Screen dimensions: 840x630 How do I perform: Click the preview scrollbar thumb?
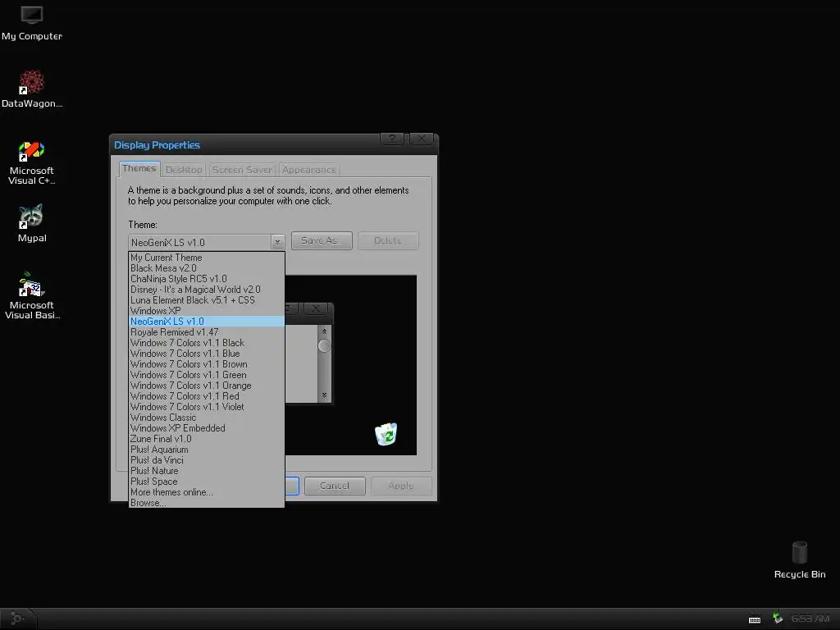324,346
